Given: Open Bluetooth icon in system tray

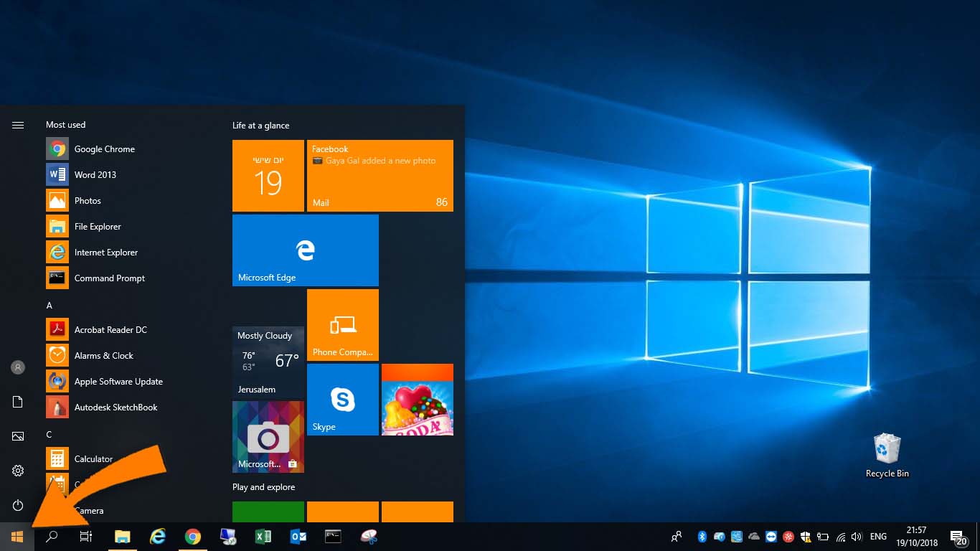Looking at the screenshot, I should pos(702,537).
